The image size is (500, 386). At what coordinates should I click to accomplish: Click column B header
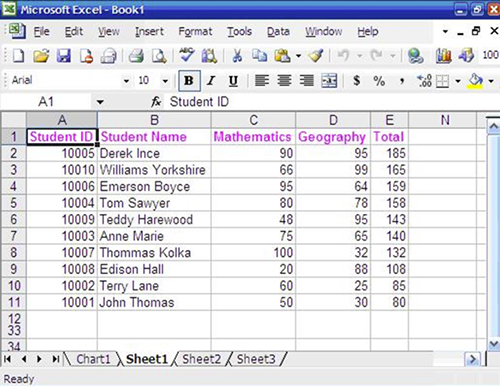[154, 120]
